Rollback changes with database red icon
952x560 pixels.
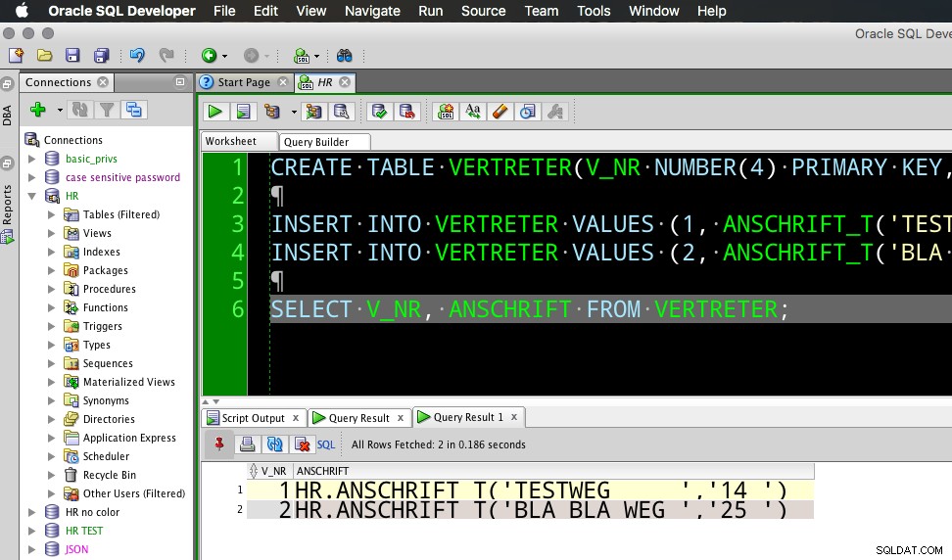[x=407, y=112]
